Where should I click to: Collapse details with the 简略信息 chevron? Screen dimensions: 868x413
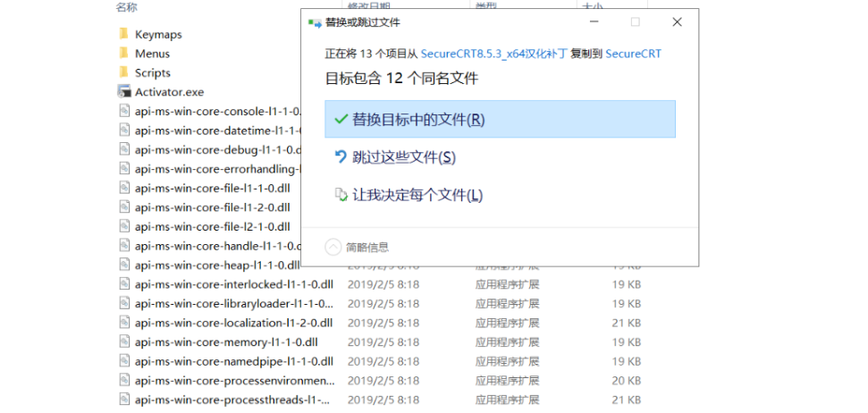coord(333,247)
